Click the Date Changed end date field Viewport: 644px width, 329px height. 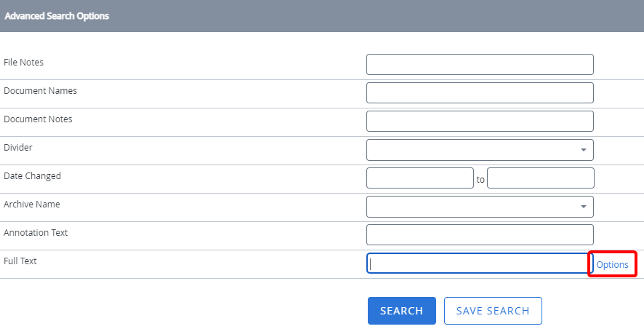540,178
